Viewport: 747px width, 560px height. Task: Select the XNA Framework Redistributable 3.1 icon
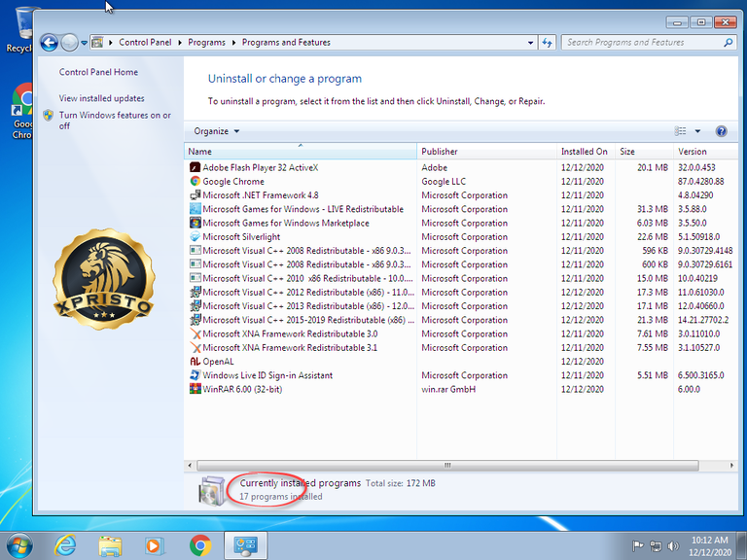click(195, 348)
